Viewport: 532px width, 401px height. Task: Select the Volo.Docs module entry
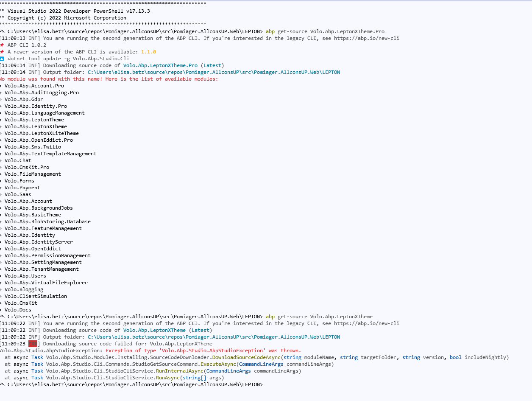point(18,310)
